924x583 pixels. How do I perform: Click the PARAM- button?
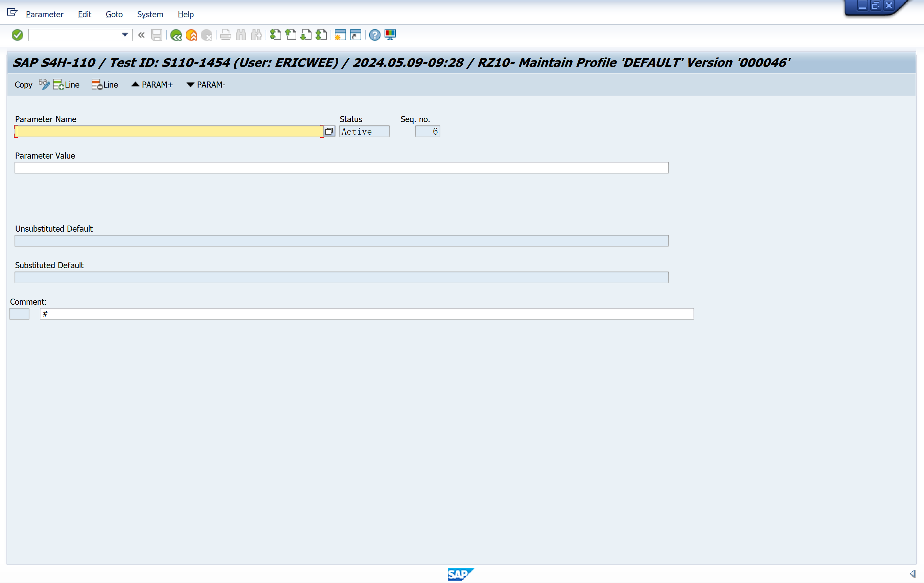pos(206,85)
